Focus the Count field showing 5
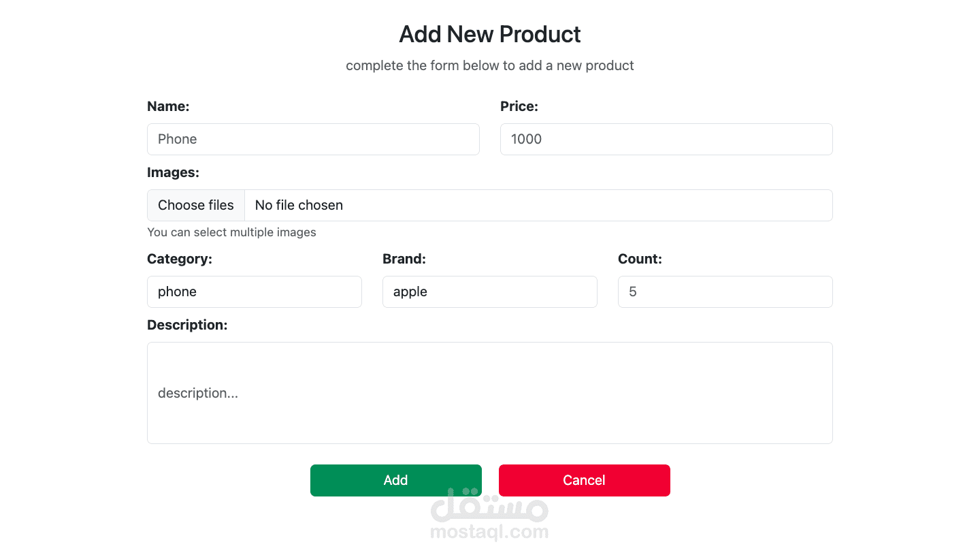980x553 pixels. pos(725,291)
